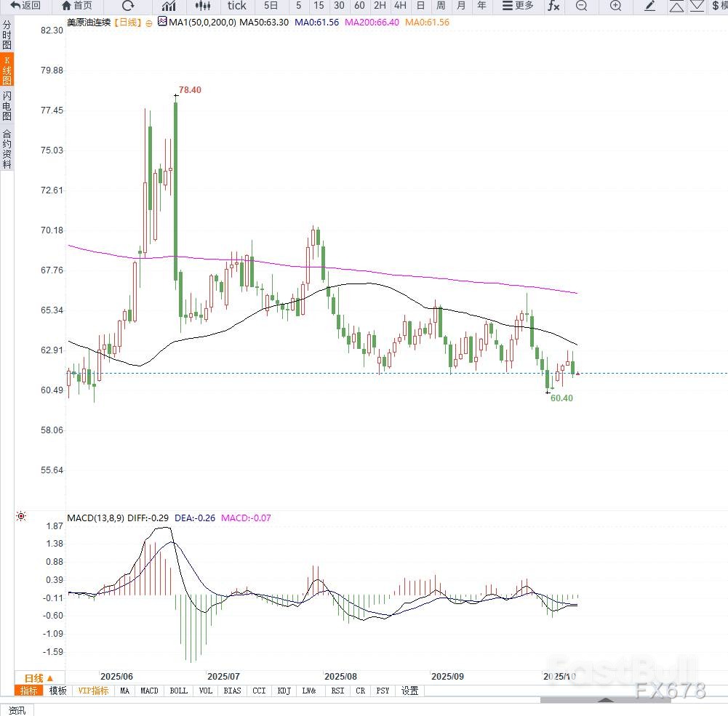Open MACD indicator settings sun icon
The height and width of the screenshot is (716, 728).
click(21, 517)
